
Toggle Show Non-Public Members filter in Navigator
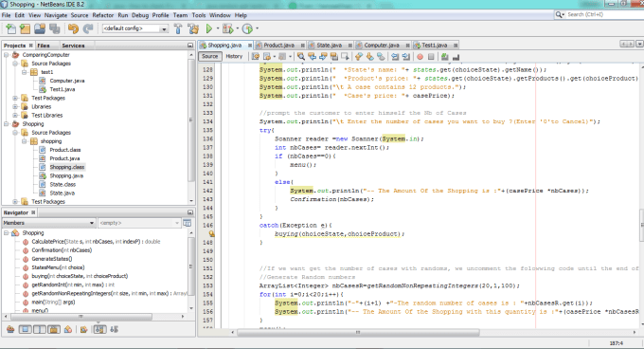click(x=54, y=329)
